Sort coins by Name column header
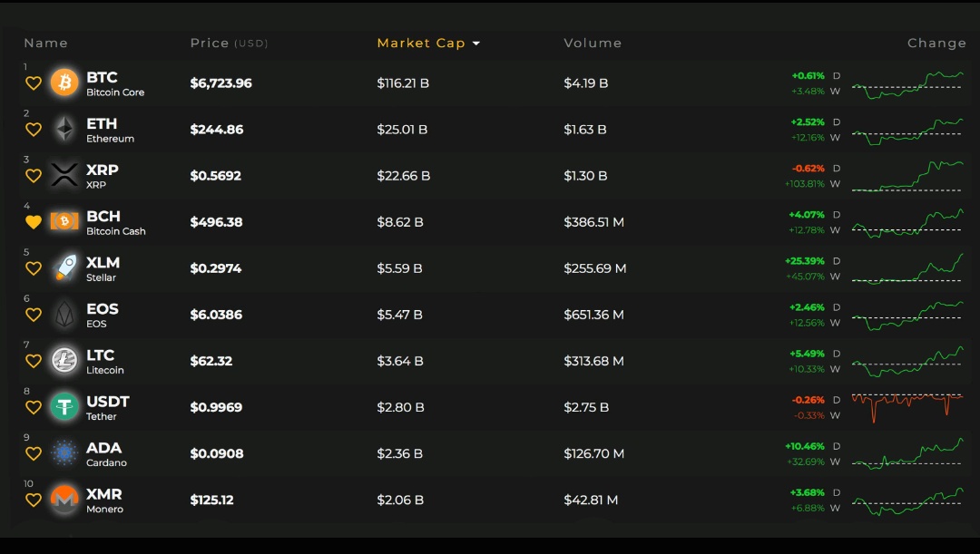980x554 pixels. pos(45,44)
